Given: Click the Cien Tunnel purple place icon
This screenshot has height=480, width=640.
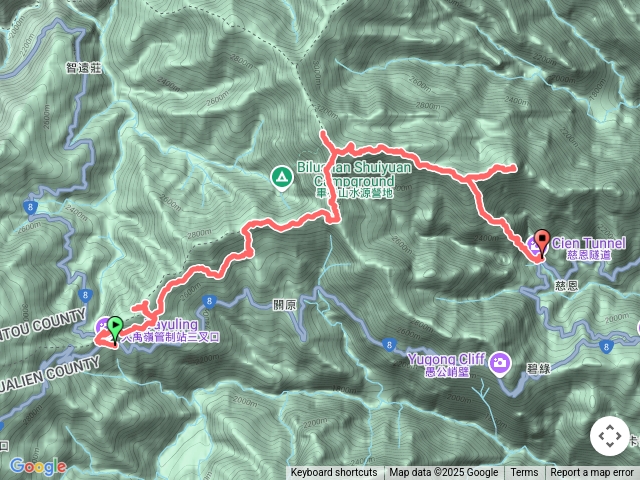Looking at the screenshot, I should (532, 245).
